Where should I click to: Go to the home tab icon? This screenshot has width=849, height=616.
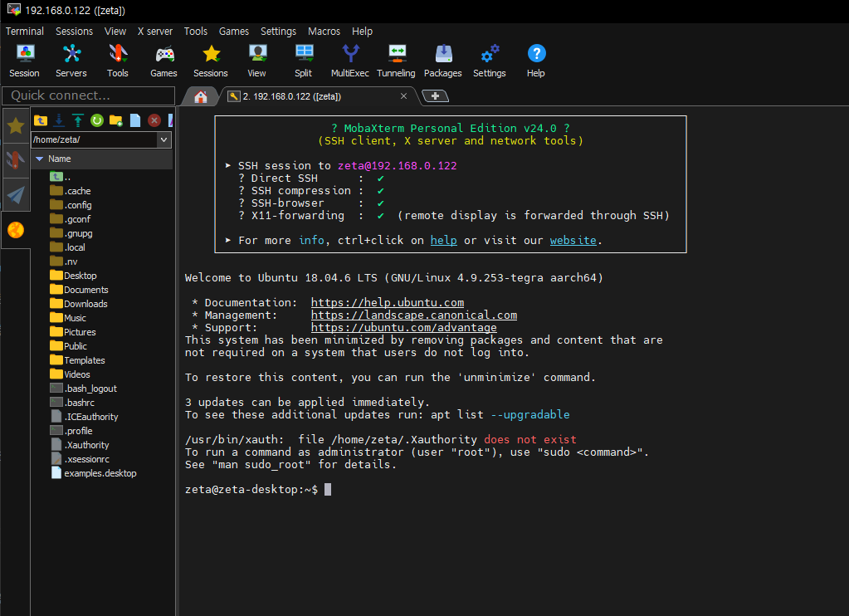201,96
